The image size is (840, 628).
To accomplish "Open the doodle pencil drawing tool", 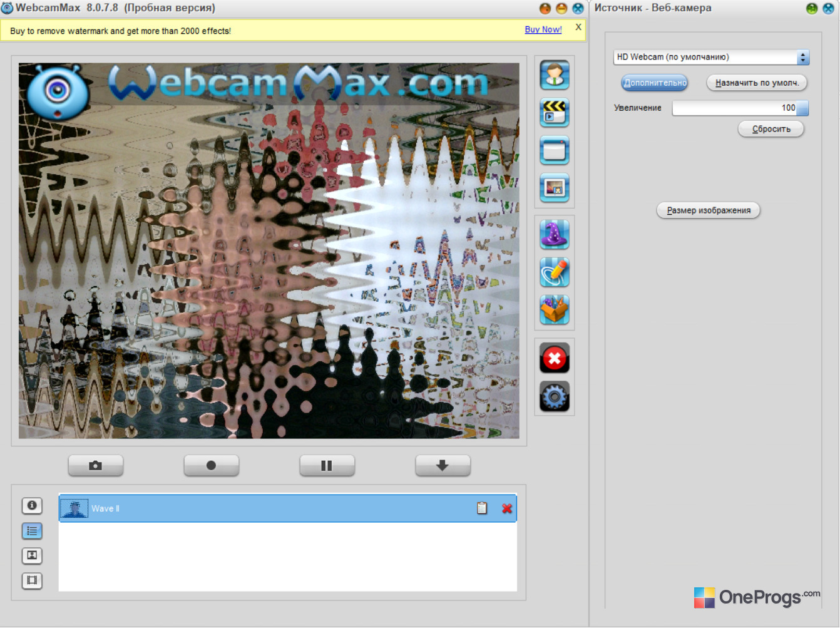I will [x=555, y=272].
